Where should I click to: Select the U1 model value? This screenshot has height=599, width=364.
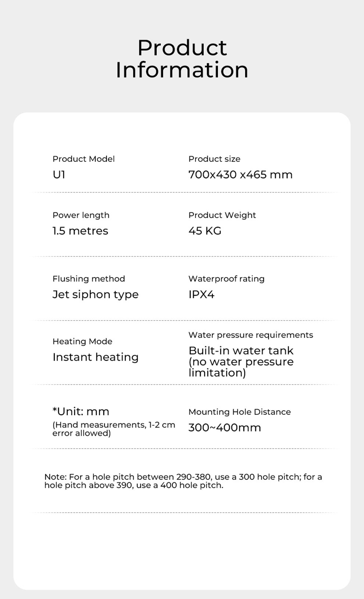pyautogui.click(x=59, y=175)
